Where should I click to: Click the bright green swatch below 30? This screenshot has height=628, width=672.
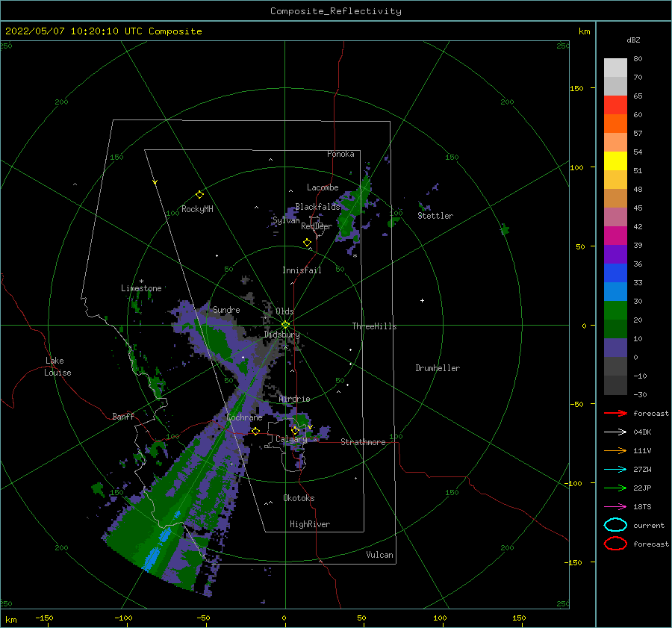615,311
